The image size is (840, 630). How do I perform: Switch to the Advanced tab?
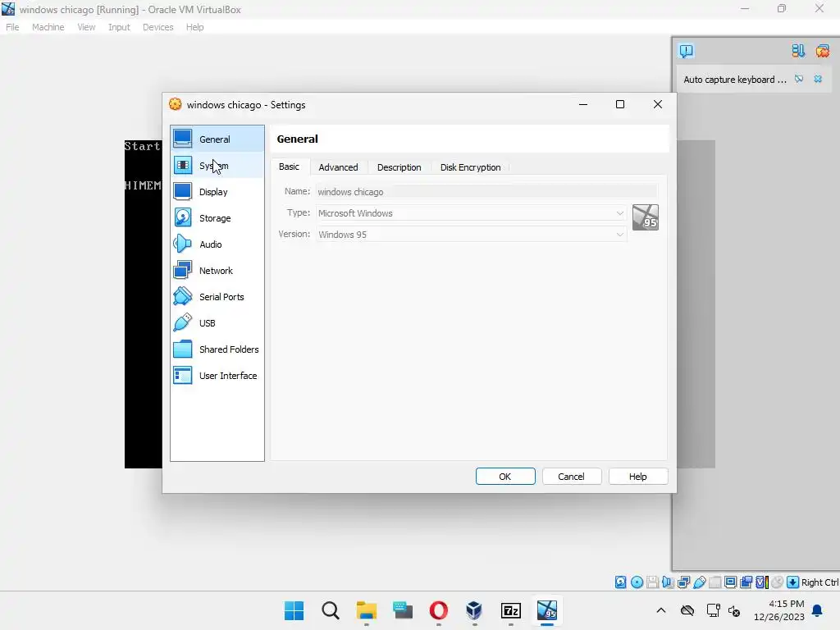click(x=338, y=167)
